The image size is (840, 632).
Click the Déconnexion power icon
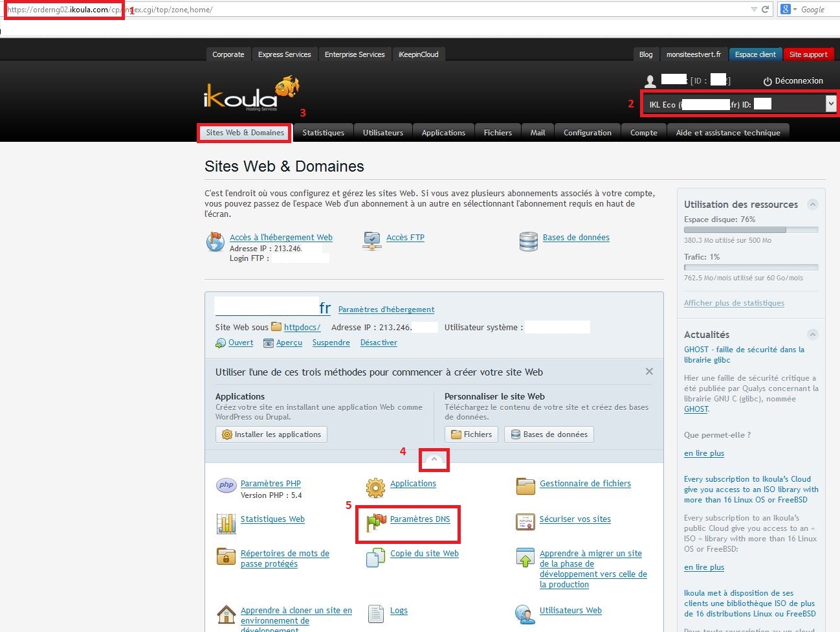768,80
